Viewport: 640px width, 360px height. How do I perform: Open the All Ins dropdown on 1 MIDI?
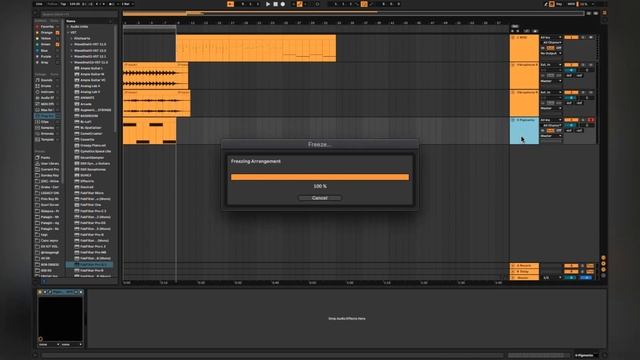[x=551, y=38]
